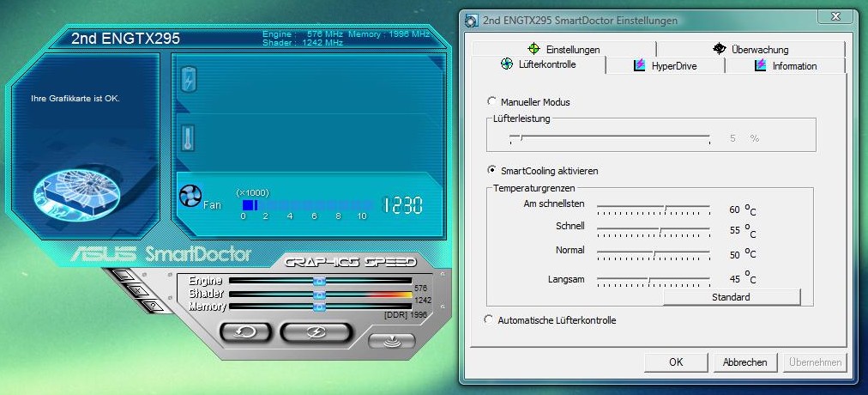868x395 pixels.
Task: Click the 2nd ENGTX295 card title
Action: point(126,39)
